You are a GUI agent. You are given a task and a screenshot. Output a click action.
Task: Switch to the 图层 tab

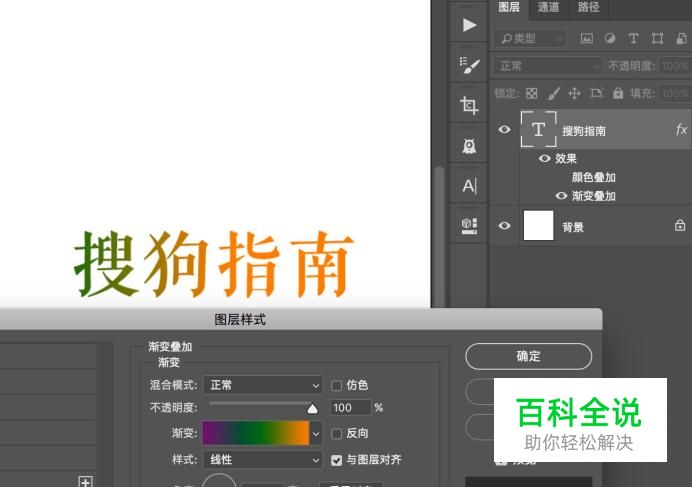(x=509, y=7)
